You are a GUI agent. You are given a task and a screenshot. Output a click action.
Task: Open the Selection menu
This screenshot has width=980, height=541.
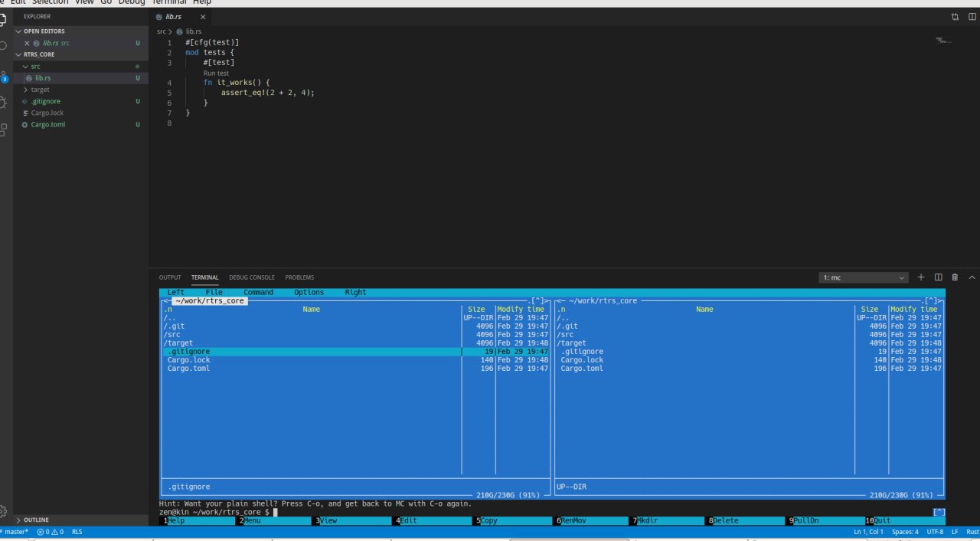pos(51,3)
